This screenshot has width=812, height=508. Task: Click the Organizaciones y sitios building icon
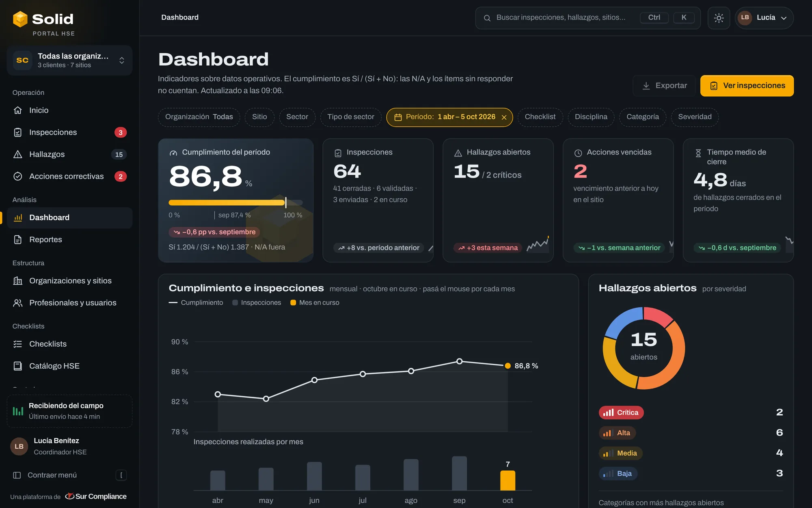[18, 281]
